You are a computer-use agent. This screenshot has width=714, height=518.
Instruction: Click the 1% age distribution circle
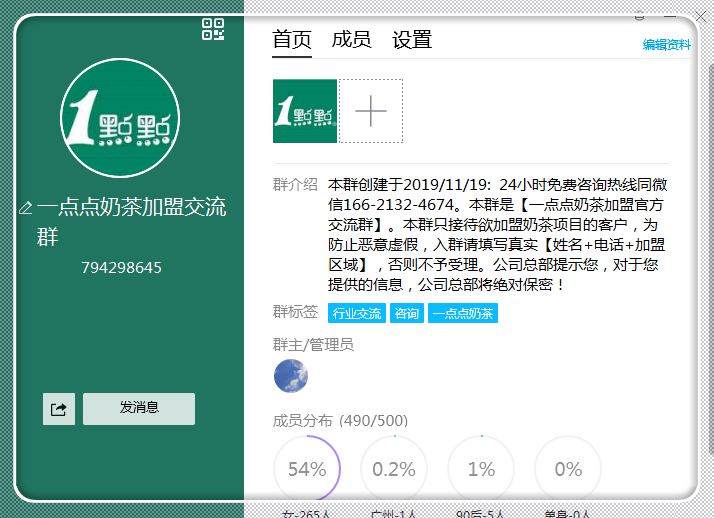[481, 469]
